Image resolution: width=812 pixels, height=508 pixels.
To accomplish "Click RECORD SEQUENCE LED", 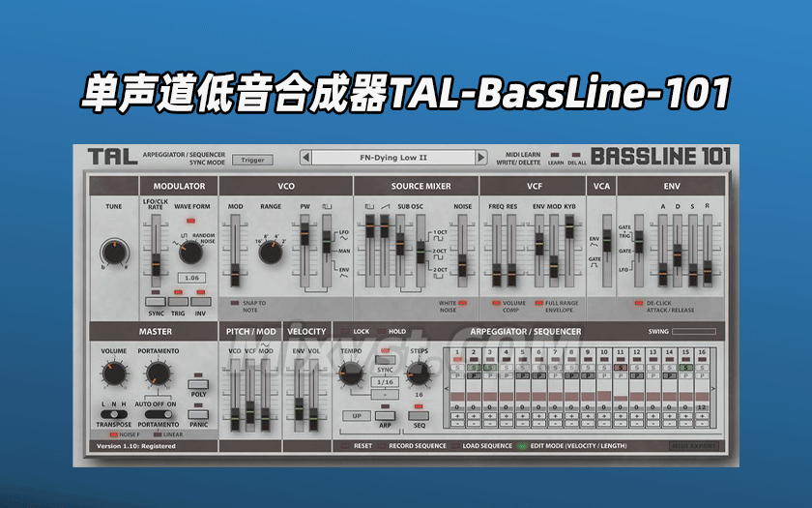I will pos(381,446).
